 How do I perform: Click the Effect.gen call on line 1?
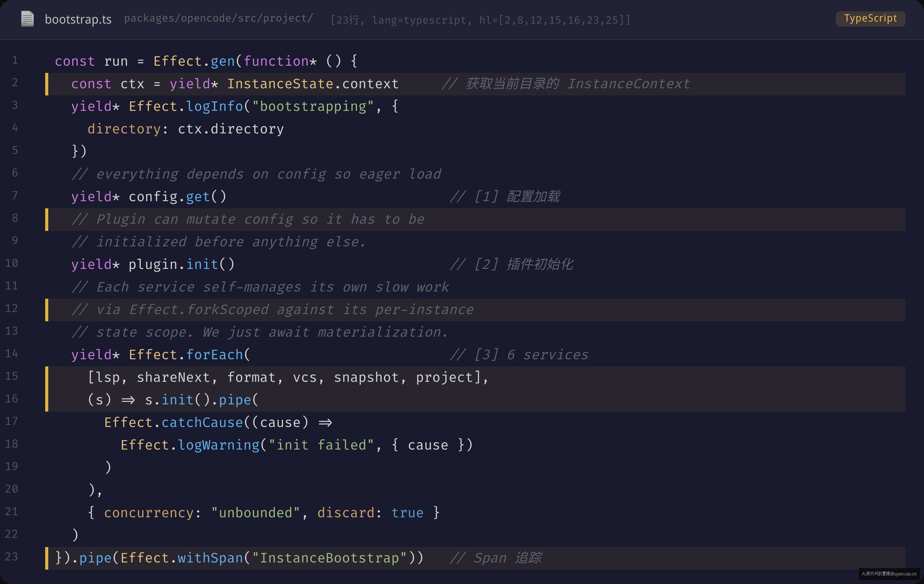click(x=194, y=61)
